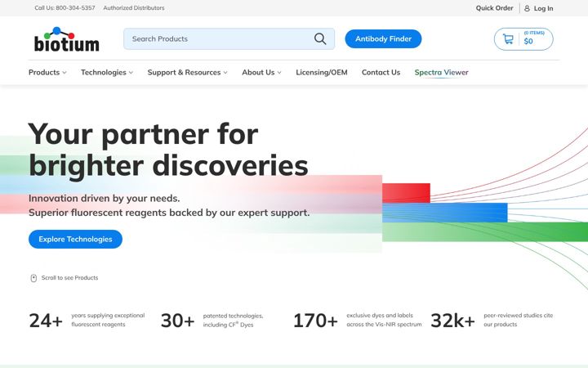Open the shopping cart icon

[x=508, y=38]
